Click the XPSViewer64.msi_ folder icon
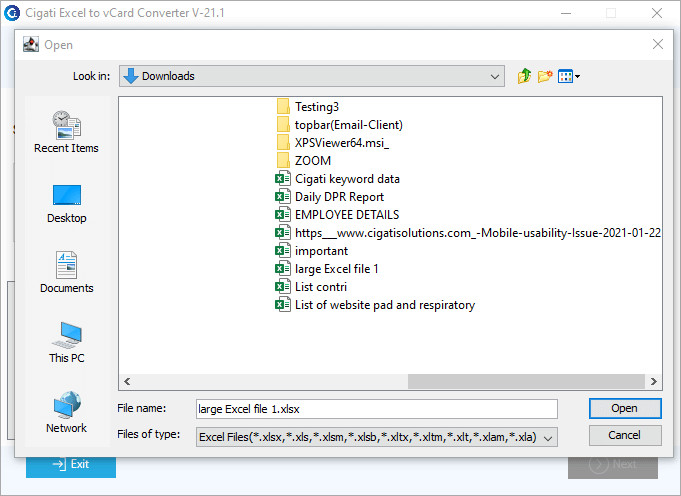 coord(283,143)
